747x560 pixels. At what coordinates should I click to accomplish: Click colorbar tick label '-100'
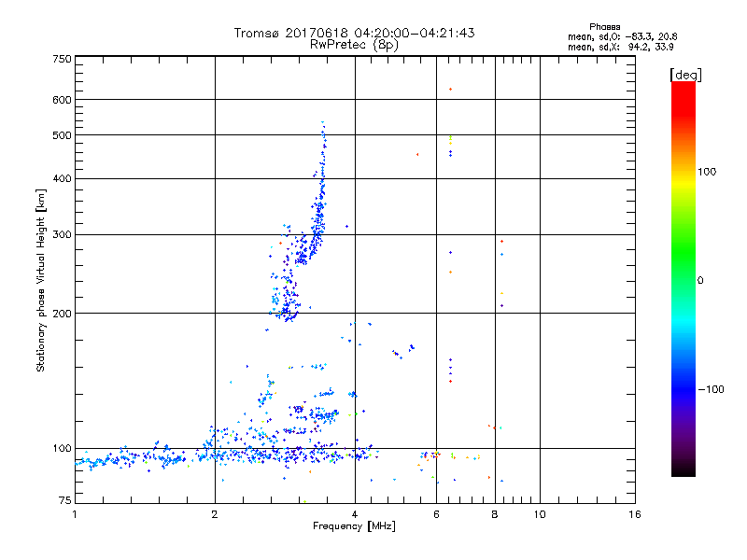coord(711,389)
